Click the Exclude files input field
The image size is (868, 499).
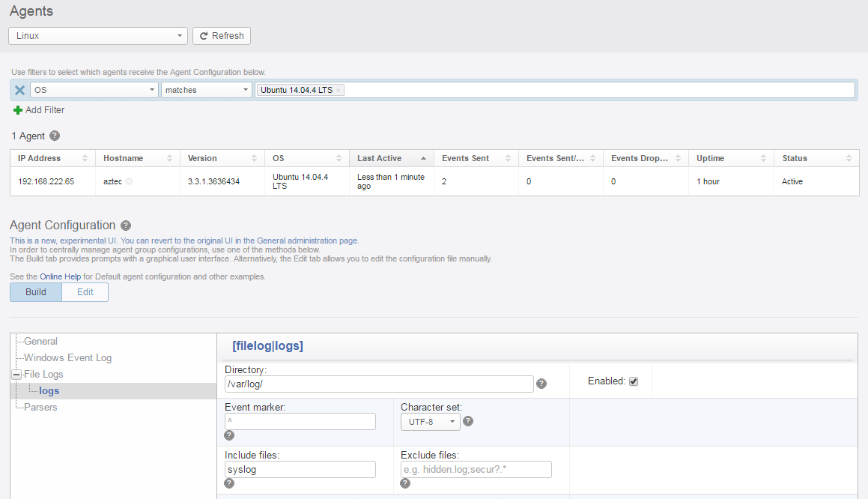[x=476, y=470]
